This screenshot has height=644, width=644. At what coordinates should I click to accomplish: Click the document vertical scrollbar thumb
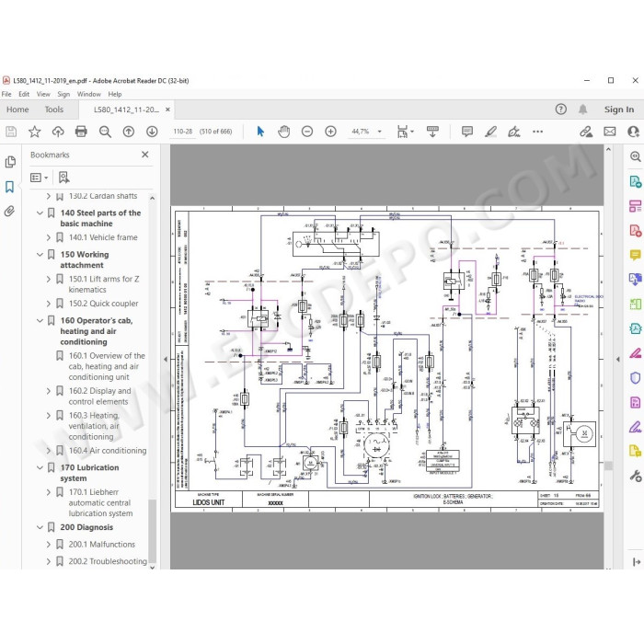point(608,466)
